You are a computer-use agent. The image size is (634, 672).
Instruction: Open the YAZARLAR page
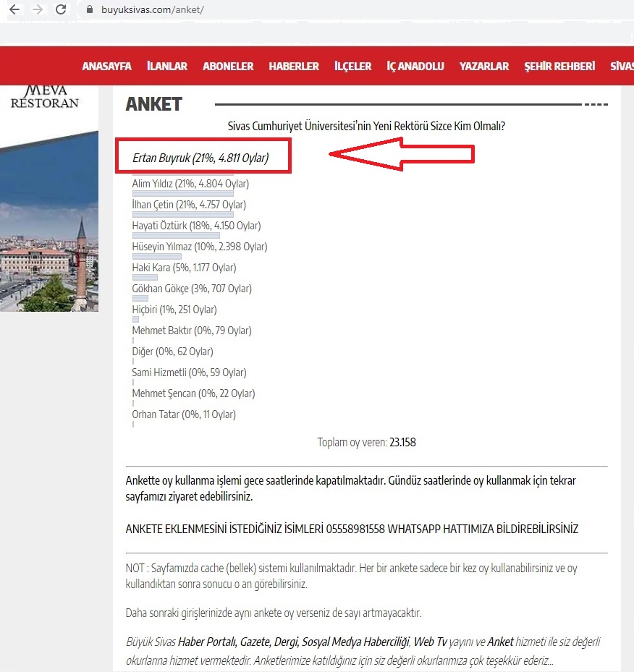(x=484, y=66)
